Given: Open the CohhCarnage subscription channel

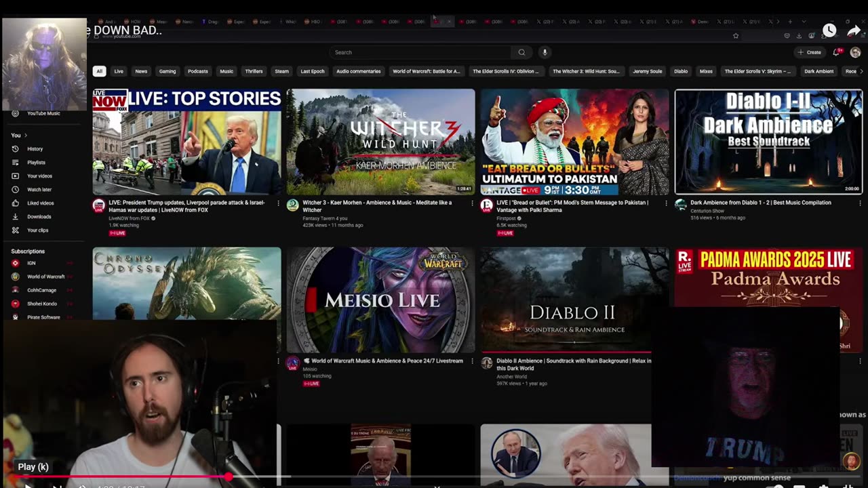Looking at the screenshot, I should pos(41,290).
